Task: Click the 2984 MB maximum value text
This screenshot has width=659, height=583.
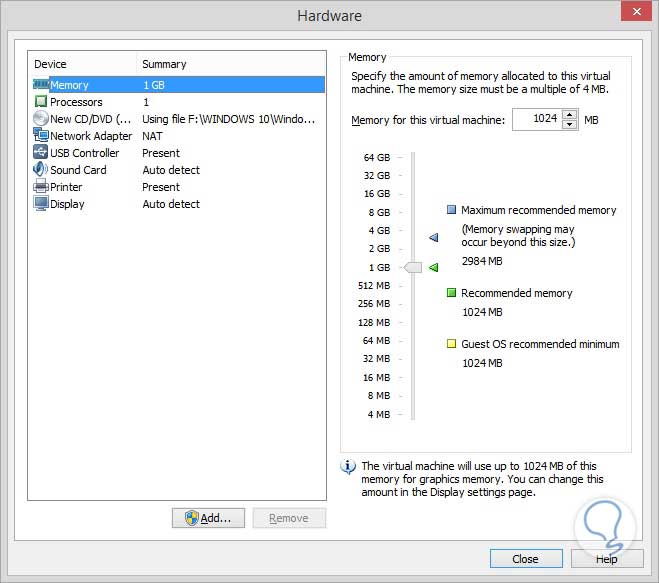Action: (482, 261)
